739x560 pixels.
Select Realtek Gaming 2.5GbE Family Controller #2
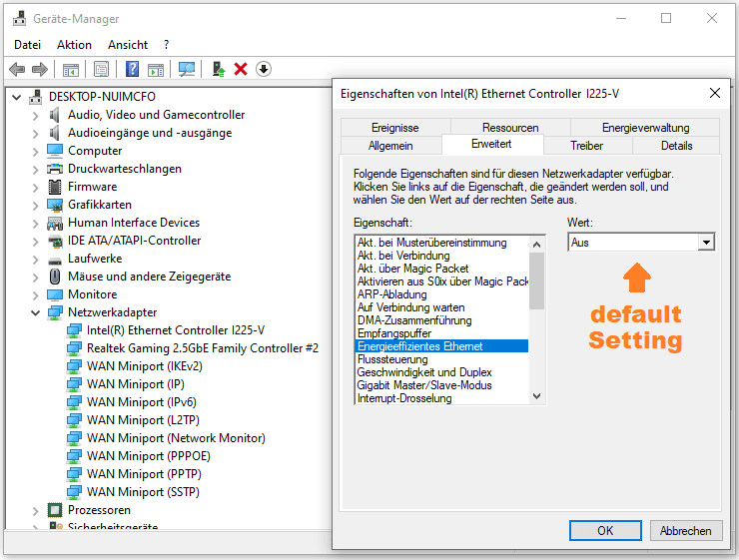click(203, 348)
